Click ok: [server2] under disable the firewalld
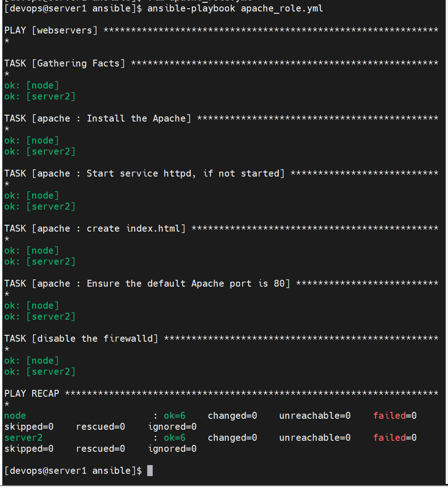The width and height of the screenshot is (448, 488). 40,372
